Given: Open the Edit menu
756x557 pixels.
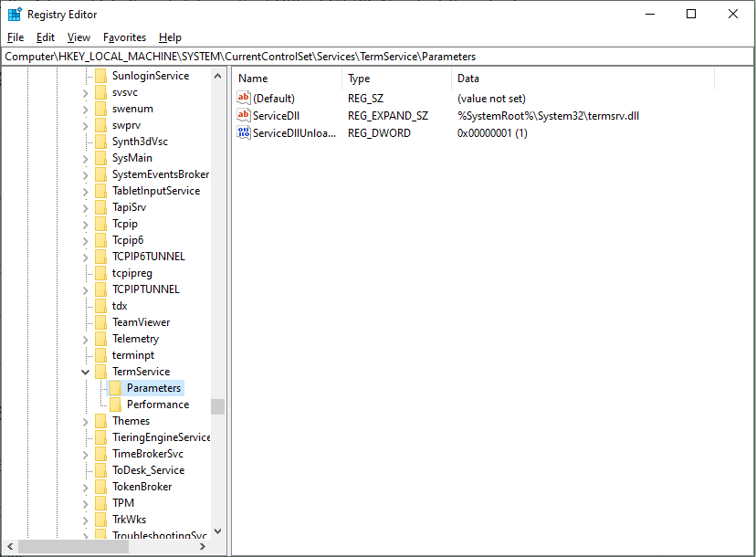Looking at the screenshot, I should click(x=46, y=37).
